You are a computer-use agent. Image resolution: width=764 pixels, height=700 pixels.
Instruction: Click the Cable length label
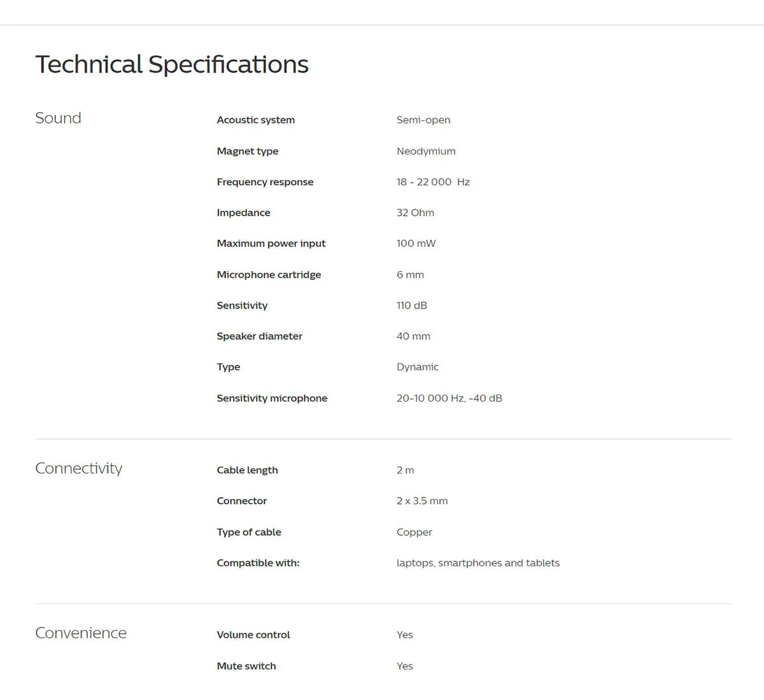[x=247, y=470]
